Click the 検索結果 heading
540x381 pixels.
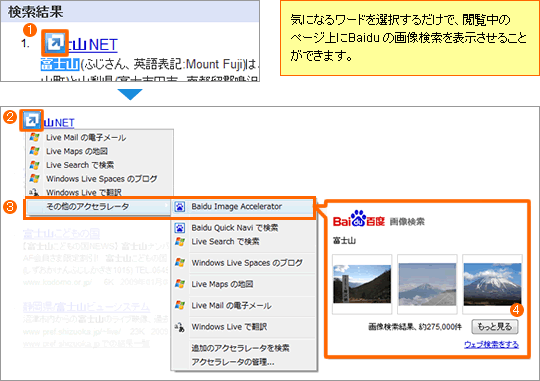(35, 12)
